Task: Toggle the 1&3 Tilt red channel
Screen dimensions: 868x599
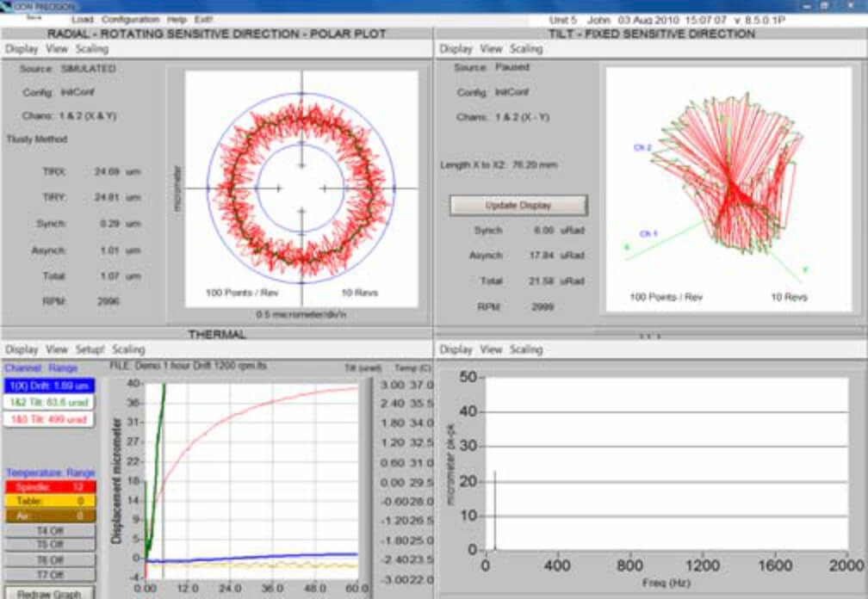Action: pyautogui.click(x=49, y=420)
